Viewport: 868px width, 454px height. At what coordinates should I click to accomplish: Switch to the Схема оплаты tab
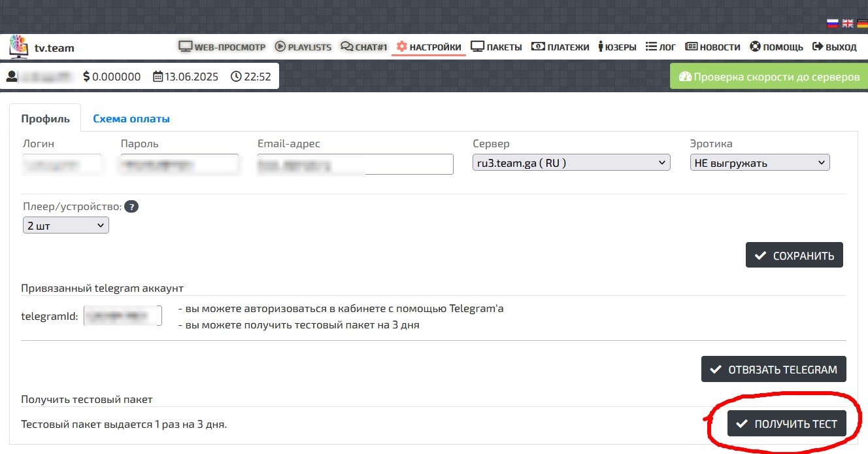131,119
